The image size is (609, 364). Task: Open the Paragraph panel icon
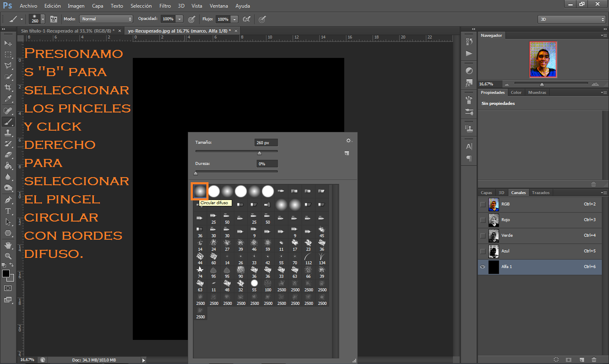[469, 159]
